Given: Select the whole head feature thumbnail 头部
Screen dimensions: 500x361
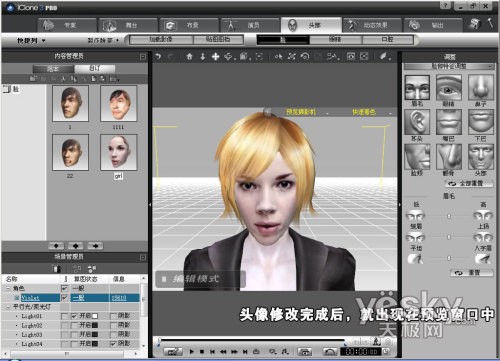Looking at the screenshot, I should [x=480, y=157].
